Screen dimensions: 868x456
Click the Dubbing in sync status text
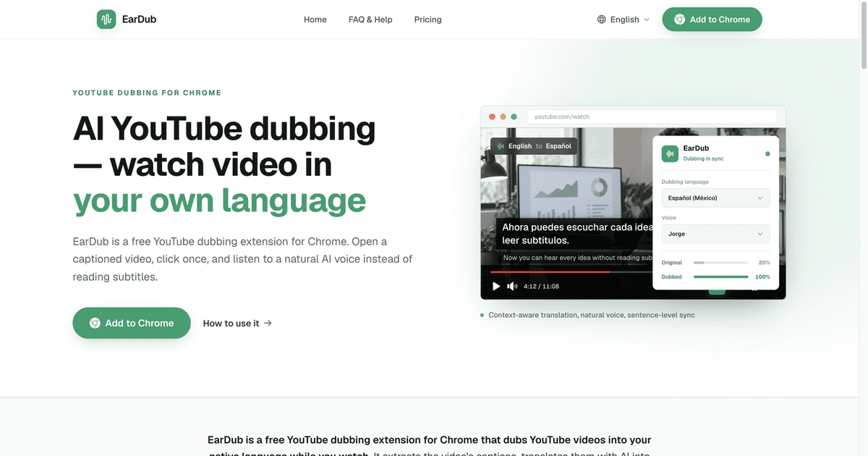tap(704, 159)
